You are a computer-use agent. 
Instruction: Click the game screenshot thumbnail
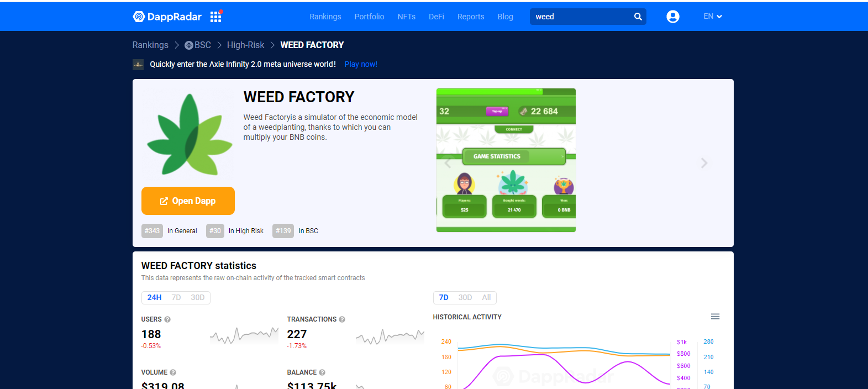pos(506,160)
